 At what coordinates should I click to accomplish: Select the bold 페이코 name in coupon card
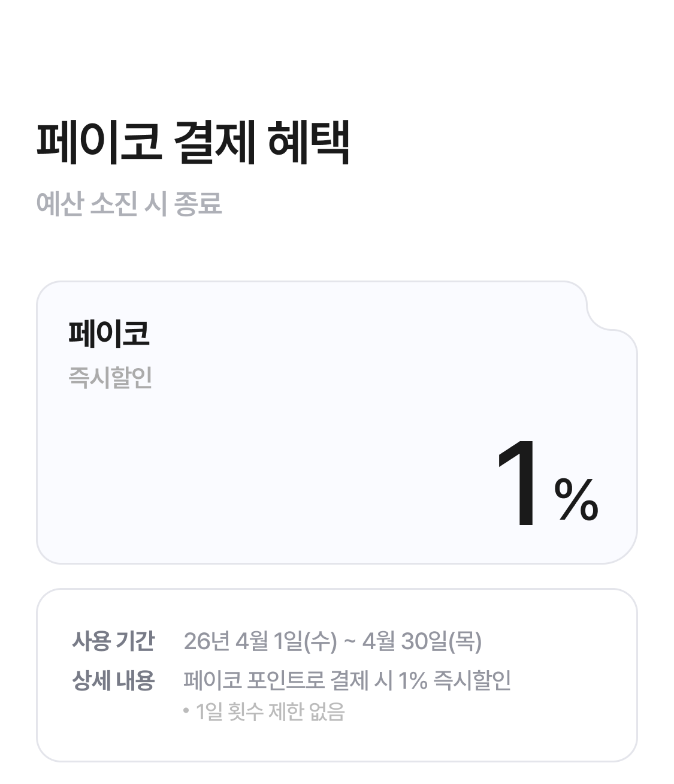(x=109, y=333)
